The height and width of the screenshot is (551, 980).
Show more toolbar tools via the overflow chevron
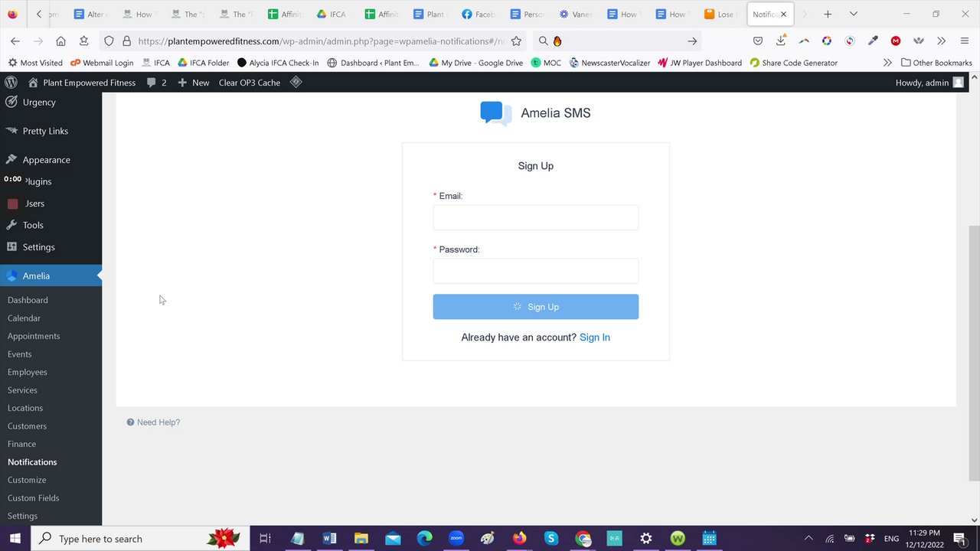tap(941, 41)
